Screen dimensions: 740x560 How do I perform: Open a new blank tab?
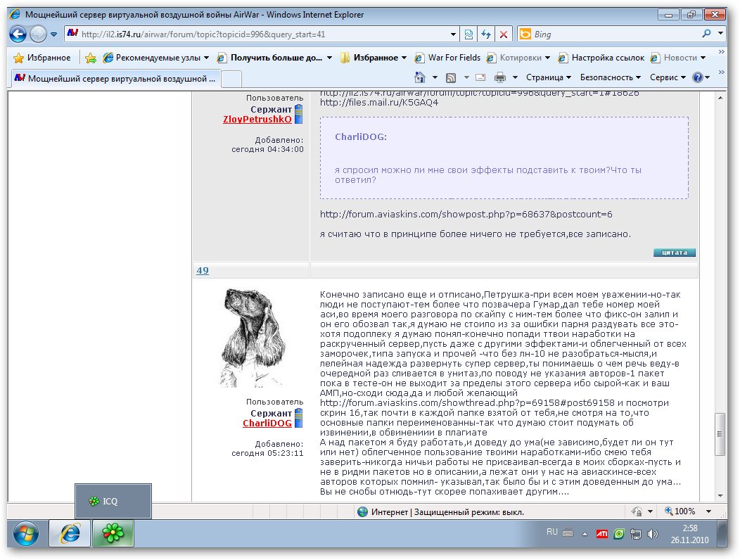pos(231,79)
